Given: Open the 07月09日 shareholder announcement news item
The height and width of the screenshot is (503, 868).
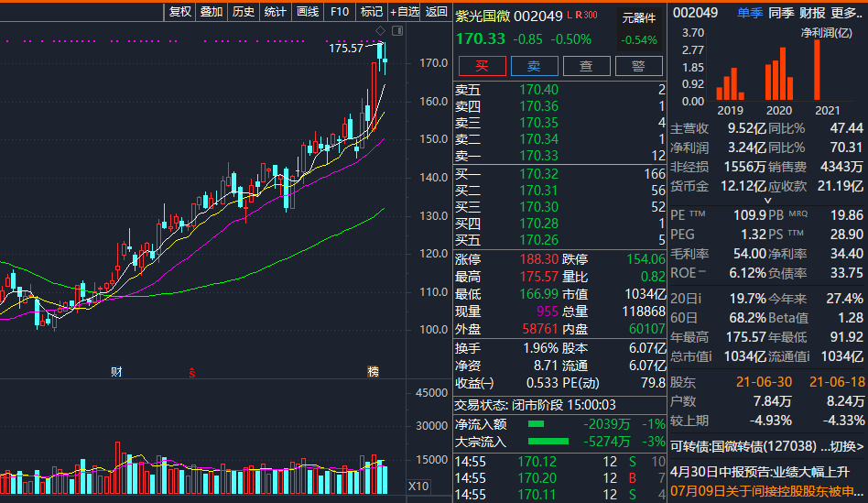Looking at the screenshot, I should [x=766, y=491].
